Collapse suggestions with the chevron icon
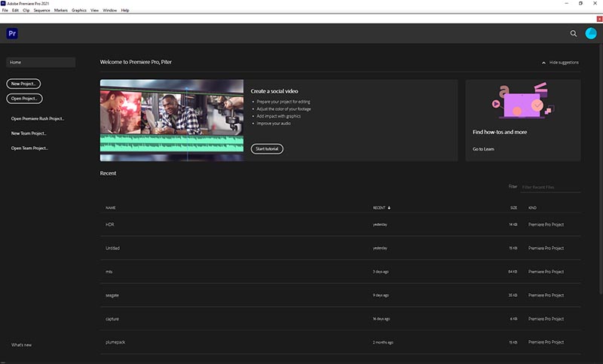 click(543, 63)
